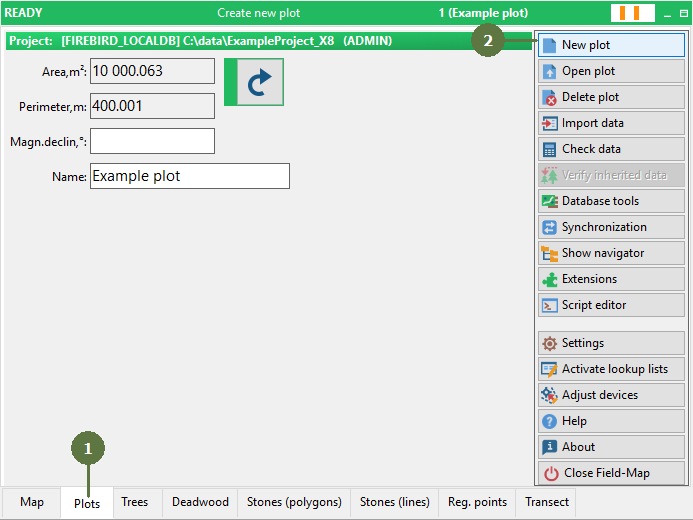693x520 pixels.
Task: Click the Open plot arrow icon
Action: [549, 71]
